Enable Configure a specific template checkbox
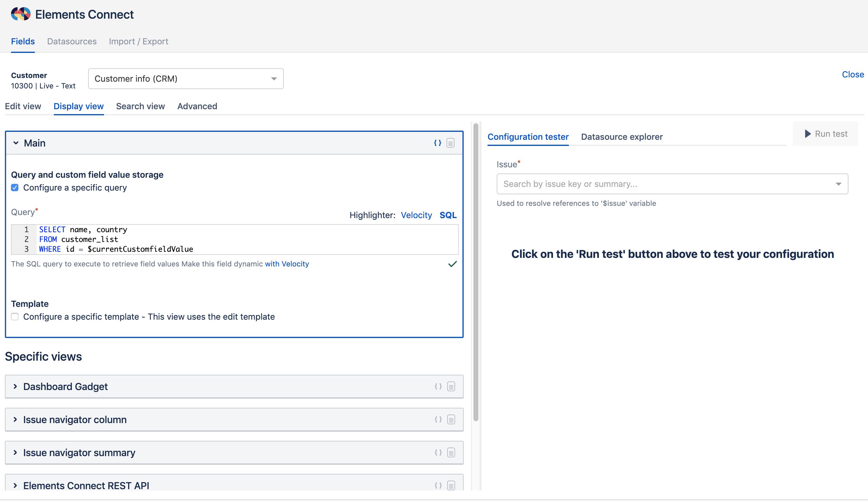Screen dimensions: 868x502 pos(15,317)
